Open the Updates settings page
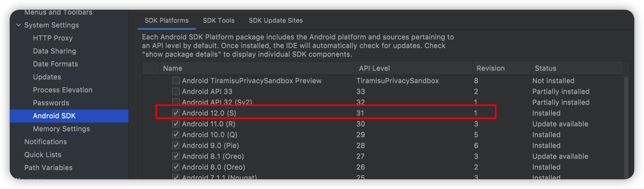Image resolution: width=644 pixels, height=189 pixels. [47, 77]
